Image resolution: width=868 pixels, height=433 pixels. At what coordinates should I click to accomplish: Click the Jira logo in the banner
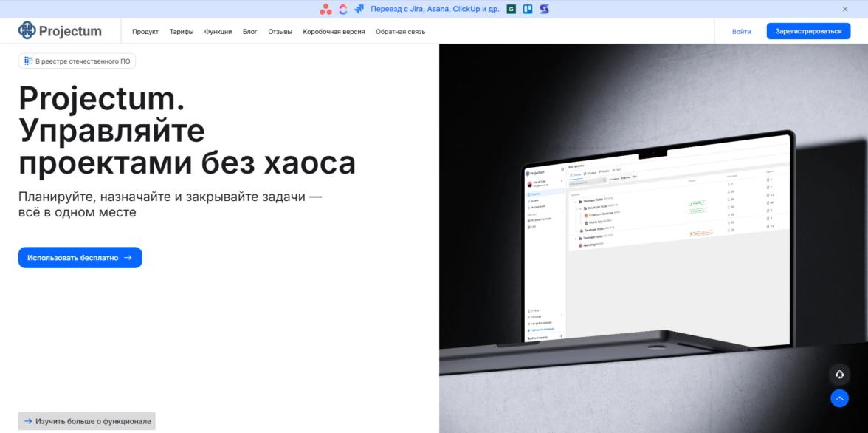click(x=360, y=9)
